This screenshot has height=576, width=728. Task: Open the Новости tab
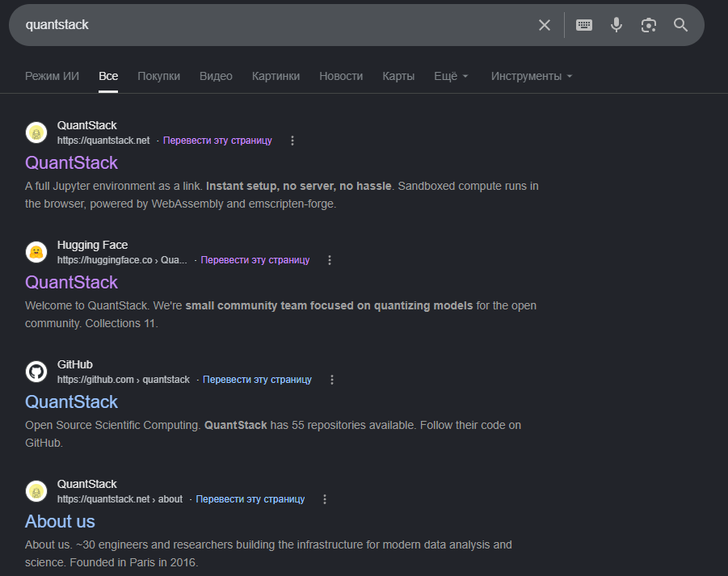341,76
